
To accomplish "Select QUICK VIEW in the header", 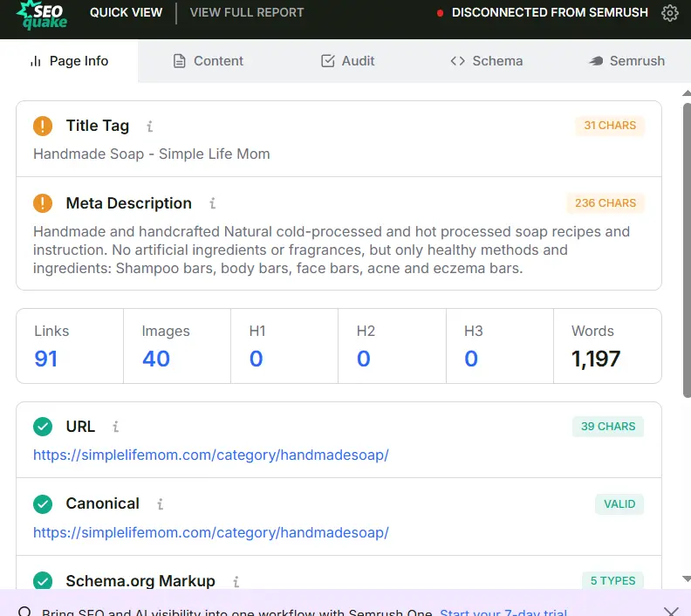I will coord(126,12).
